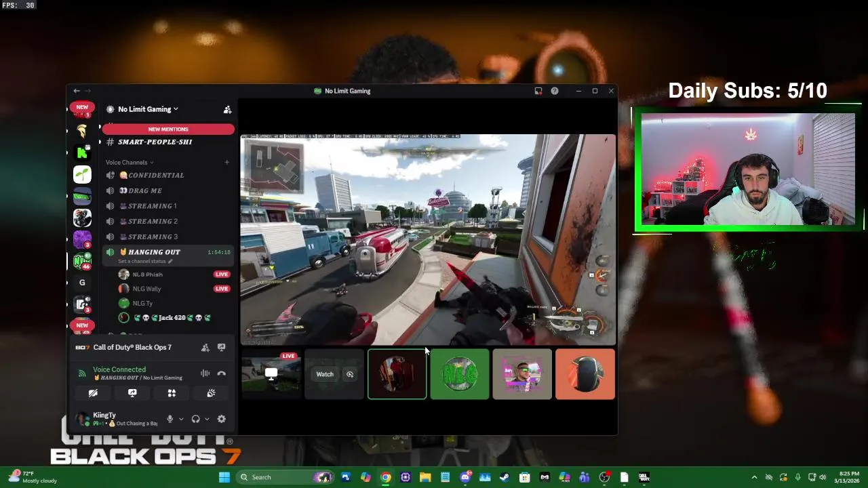
Task: Disconnect from voice with phone icon
Action: [x=221, y=373]
